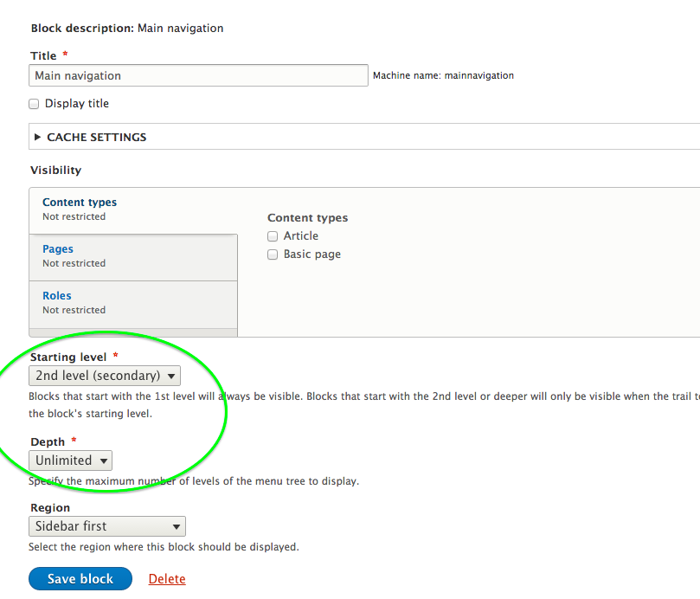
Task: Click the Article checkbox label
Action: (301, 236)
